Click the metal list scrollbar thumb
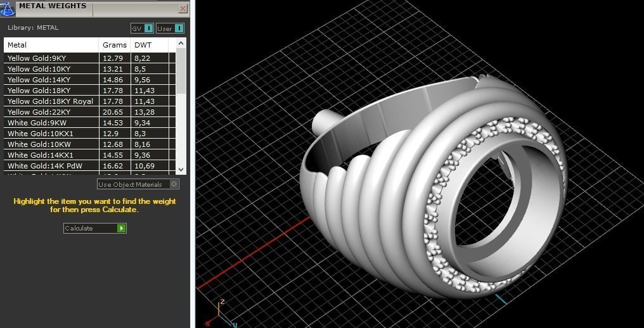 [x=181, y=71]
